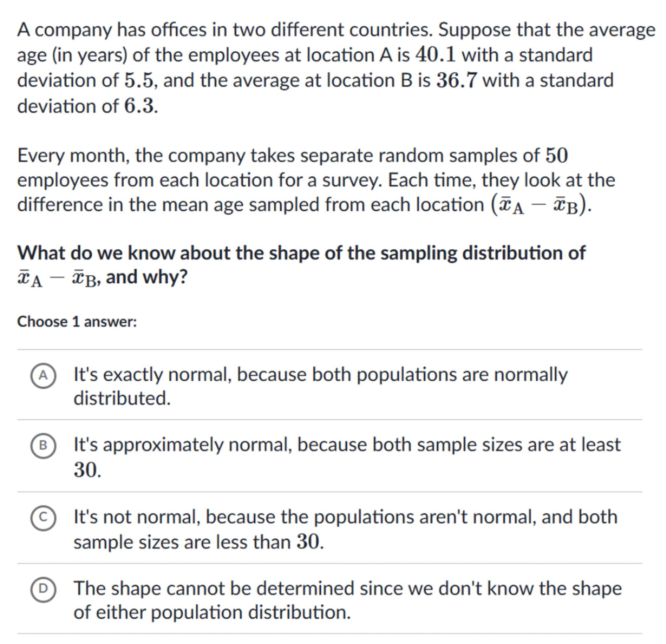Click the 'approximately normal' answer text
666x644 pixels.
(x=347, y=445)
